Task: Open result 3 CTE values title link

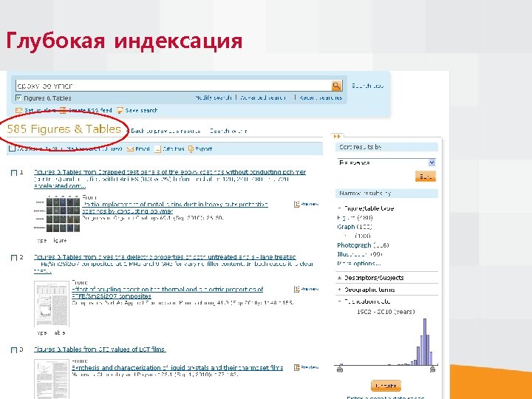Action: (100, 349)
